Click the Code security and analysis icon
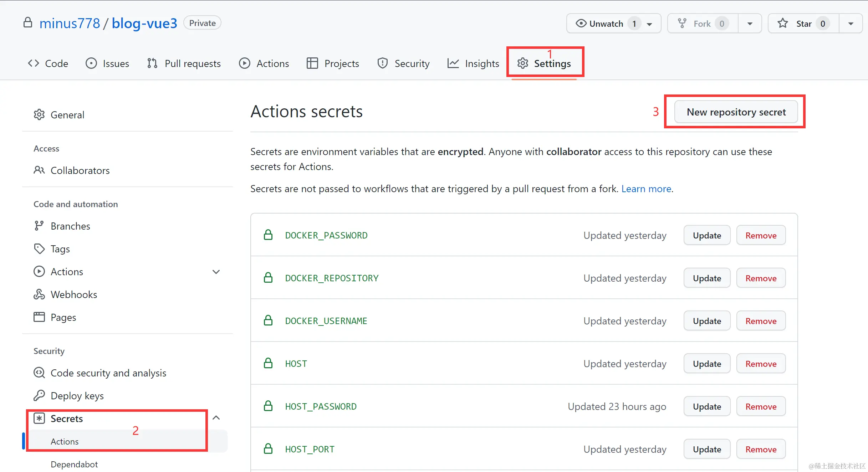 39,373
